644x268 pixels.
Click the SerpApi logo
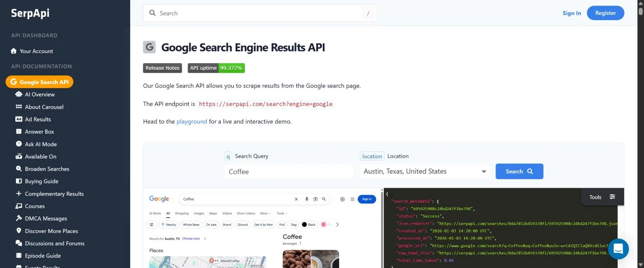(30, 13)
